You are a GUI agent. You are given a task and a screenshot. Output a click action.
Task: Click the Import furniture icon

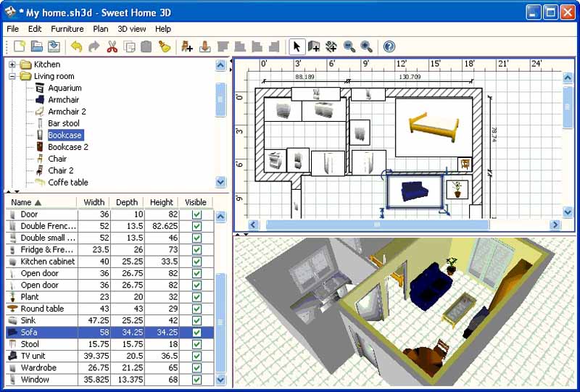coord(204,46)
